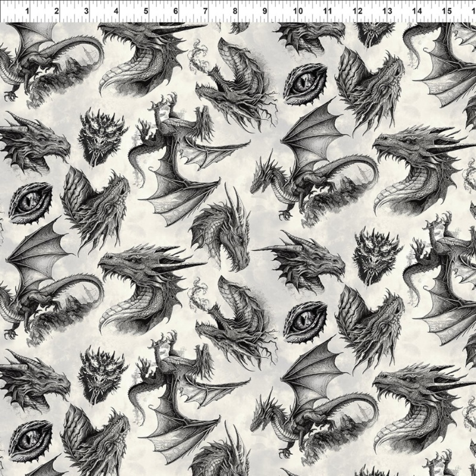Click the number 8 on the ruler
The height and width of the screenshot is (476, 476).
pyautogui.click(x=236, y=11)
